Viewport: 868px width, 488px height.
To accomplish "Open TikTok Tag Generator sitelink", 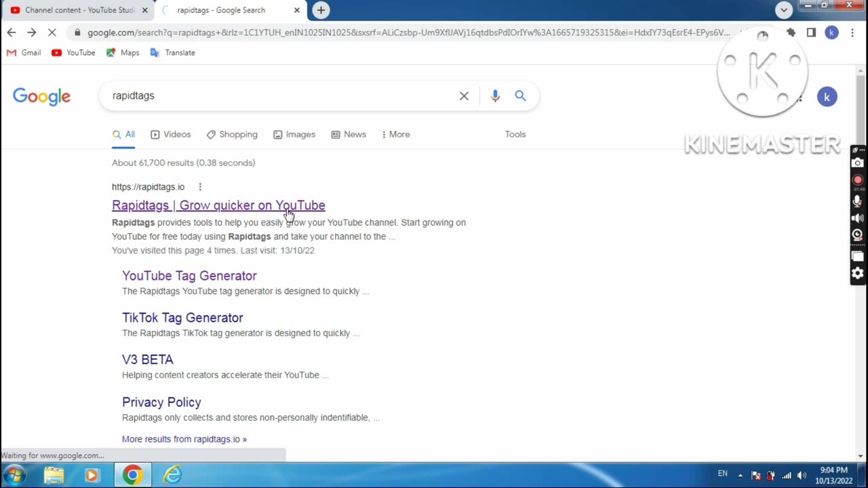I will pos(182,318).
